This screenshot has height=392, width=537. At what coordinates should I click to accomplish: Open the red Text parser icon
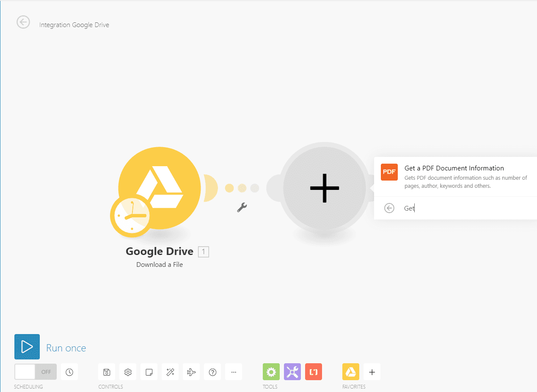point(314,372)
